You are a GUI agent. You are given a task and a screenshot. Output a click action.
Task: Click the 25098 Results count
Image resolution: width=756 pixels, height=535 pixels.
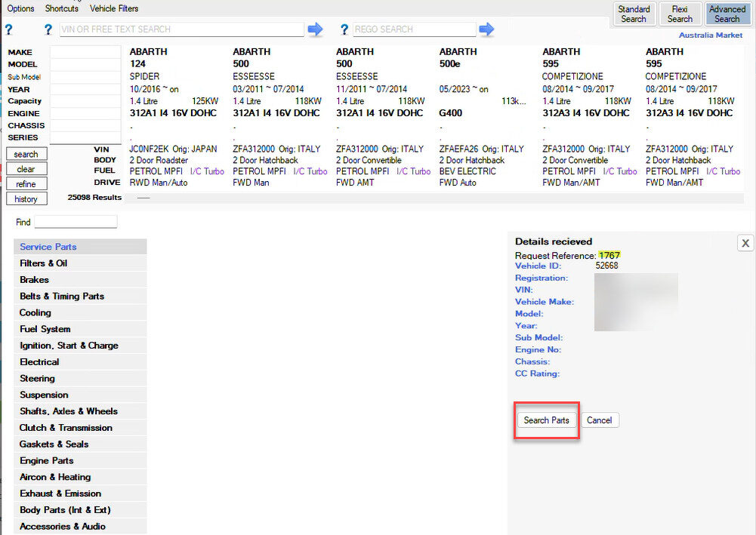pyautogui.click(x=94, y=197)
